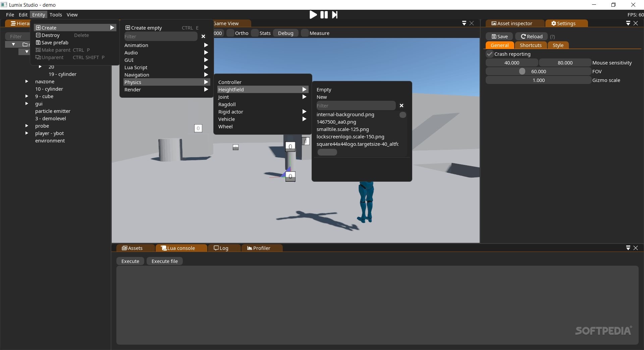Screen dimensions: 644x350
Task: Toggle the circle next to internal-background.png
Action: [x=403, y=115]
